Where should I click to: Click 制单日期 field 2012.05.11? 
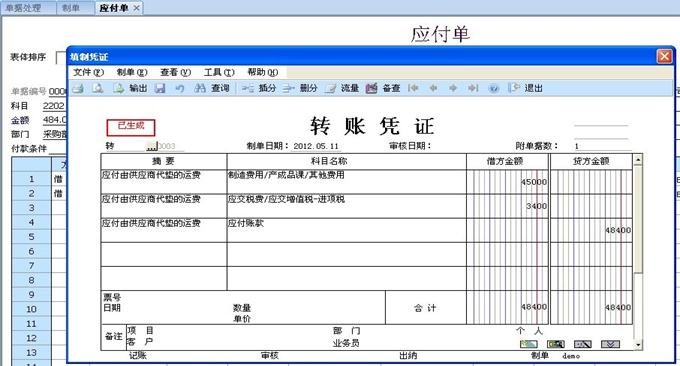coord(316,146)
